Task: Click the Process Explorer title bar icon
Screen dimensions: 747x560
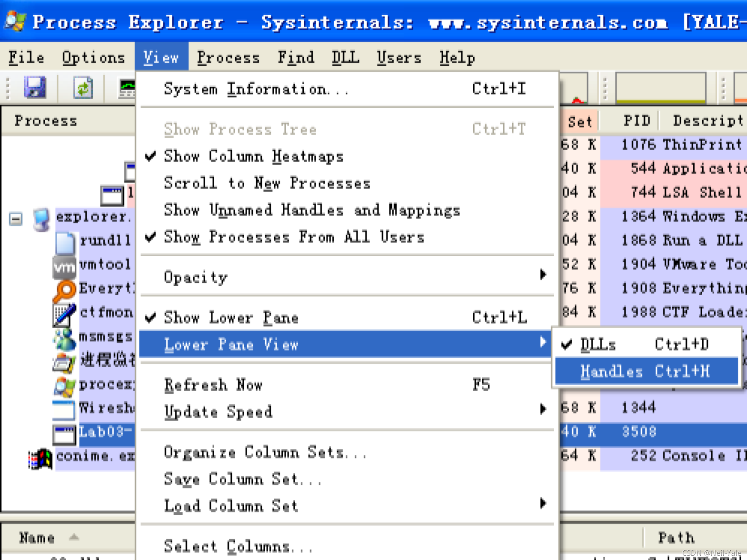Action: (x=16, y=21)
